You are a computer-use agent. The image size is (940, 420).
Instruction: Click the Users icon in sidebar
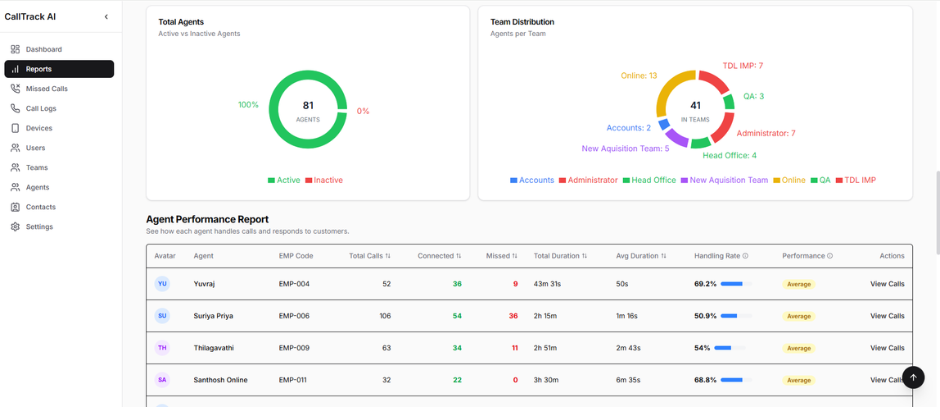(16, 148)
